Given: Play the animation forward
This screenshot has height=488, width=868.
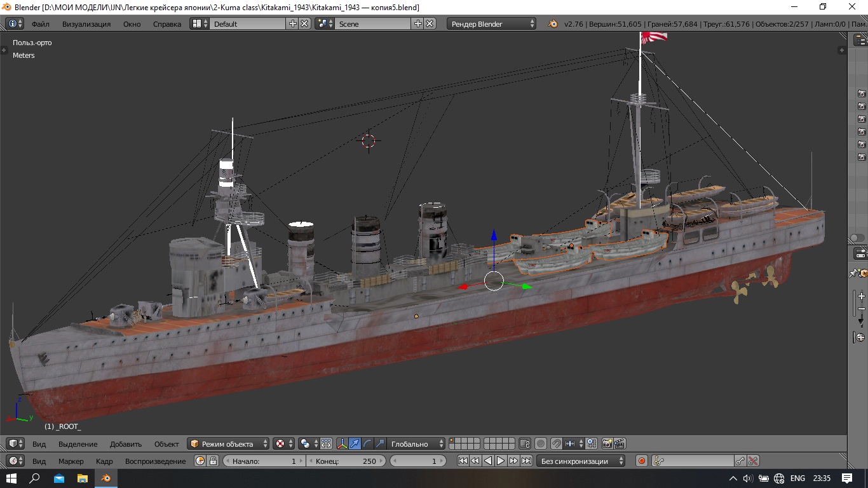Looking at the screenshot, I should click(x=501, y=461).
